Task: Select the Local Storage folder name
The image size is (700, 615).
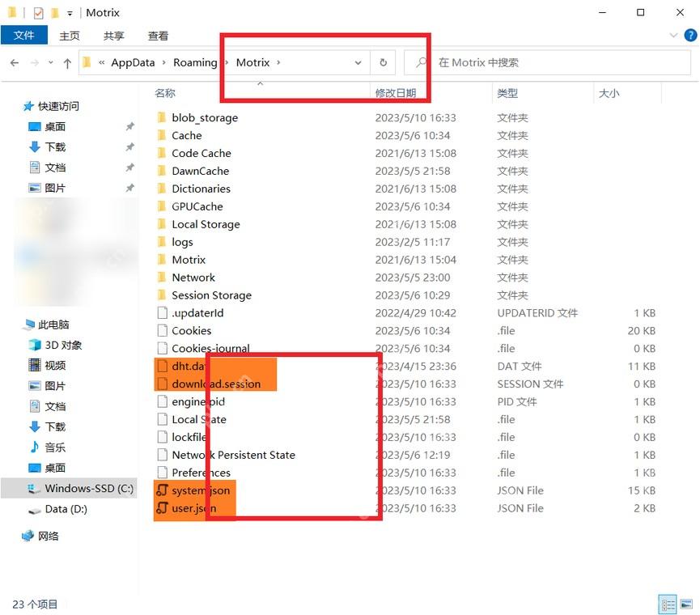Action: 206,224
